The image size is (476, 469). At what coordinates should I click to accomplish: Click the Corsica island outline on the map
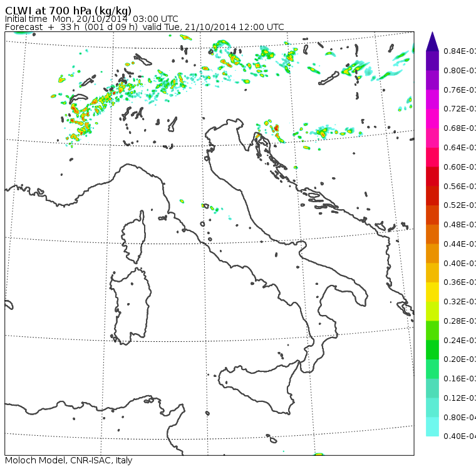[133, 237]
